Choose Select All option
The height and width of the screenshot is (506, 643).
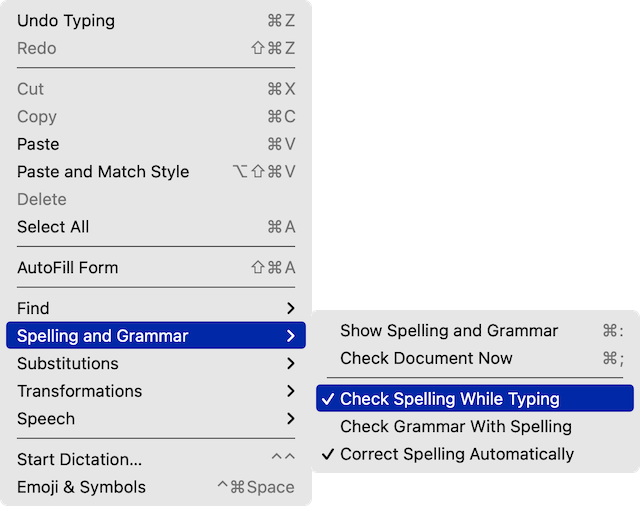point(53,227)
